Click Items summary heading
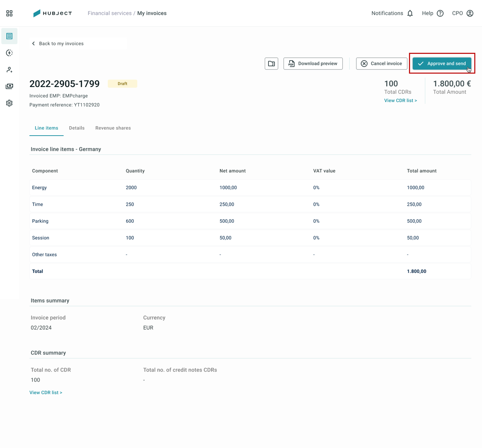The height and width of the screenshot is (448, 482). [50, 301]
